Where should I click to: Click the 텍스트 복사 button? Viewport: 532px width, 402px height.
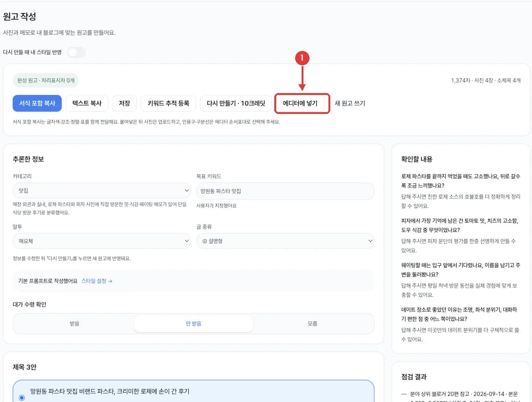[87, 103]
